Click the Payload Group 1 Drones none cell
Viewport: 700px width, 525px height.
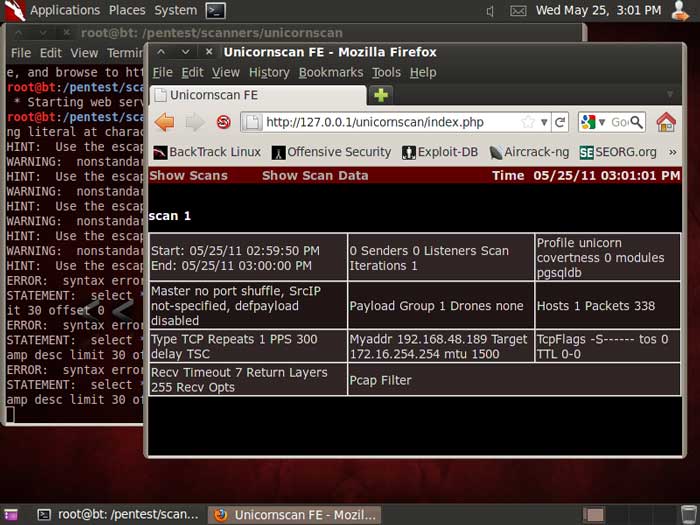[x=441, y=306]
